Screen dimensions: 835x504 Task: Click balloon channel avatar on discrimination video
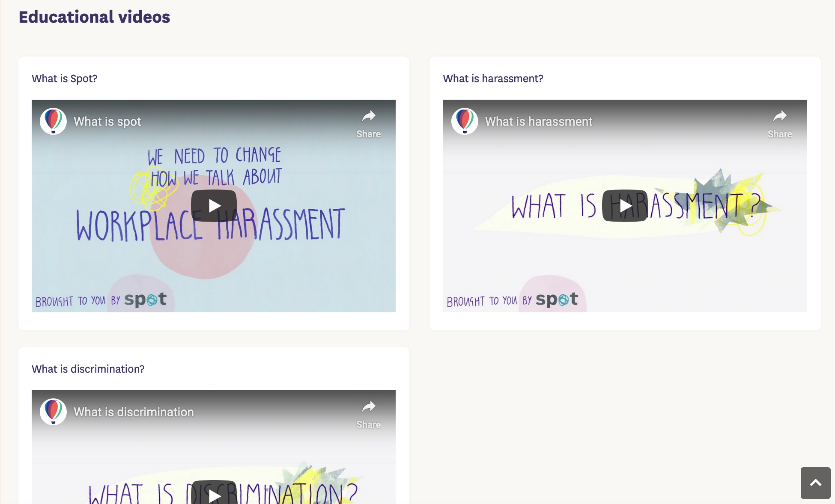(53, 412)
